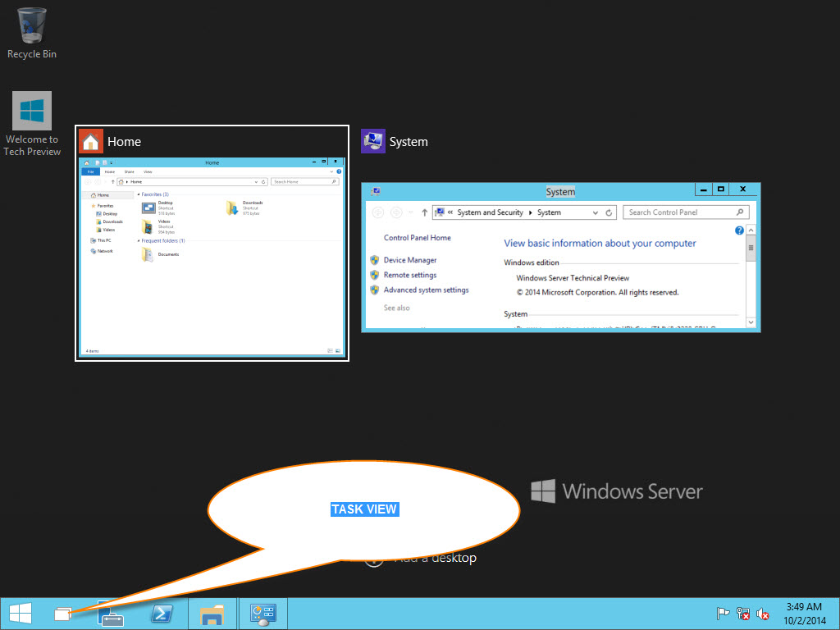The height and width of the screenshot is (630, 840).
Task: Open the System window help icon
Action: pyautogui.click(x=739, y=231)
